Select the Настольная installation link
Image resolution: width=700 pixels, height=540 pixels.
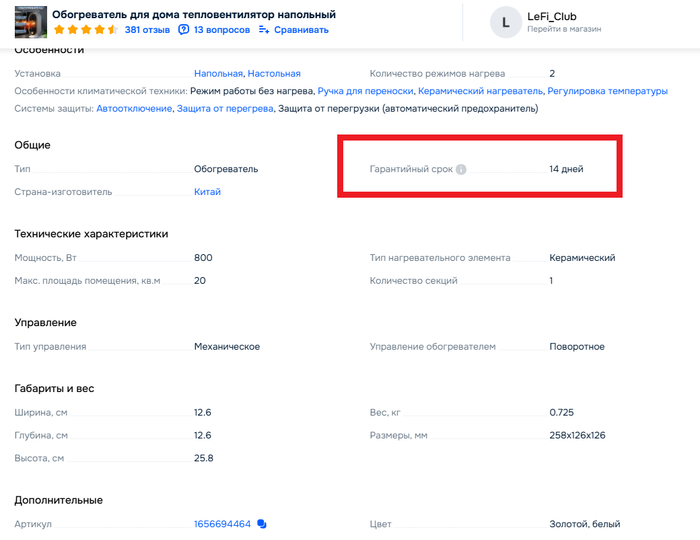tap(274, 74)
